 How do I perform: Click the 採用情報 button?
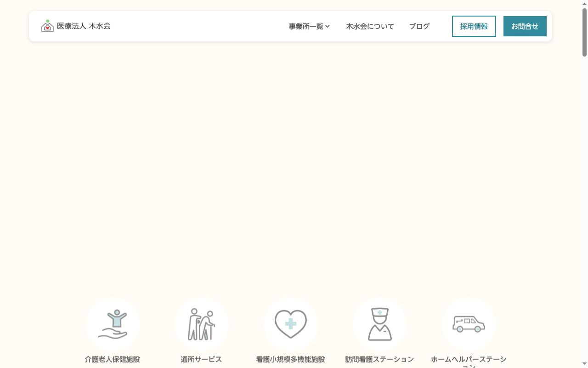[x=474, y=26]
